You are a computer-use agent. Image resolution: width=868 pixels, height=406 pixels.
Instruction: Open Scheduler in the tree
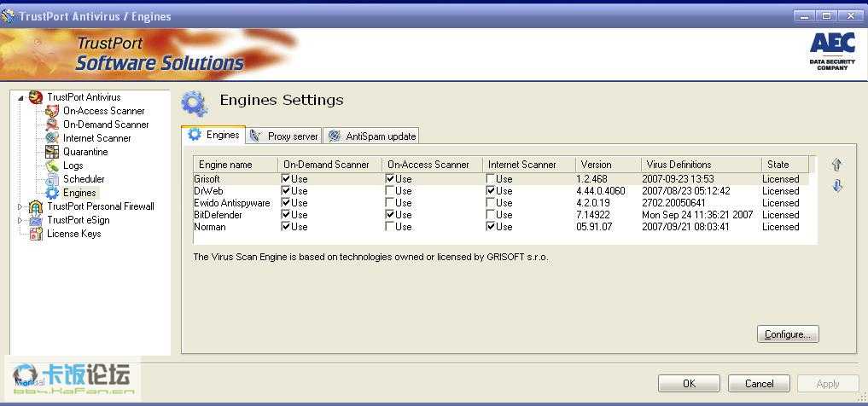coord(84,179)
